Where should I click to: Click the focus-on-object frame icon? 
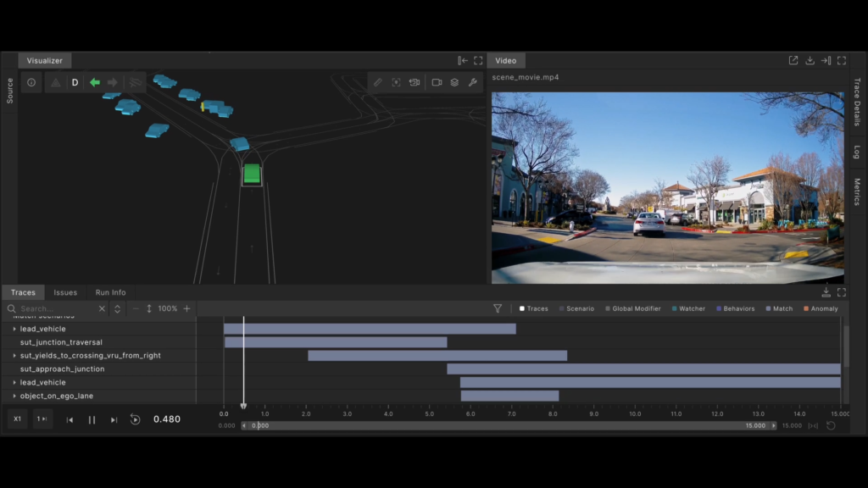(x=397, y=82)
